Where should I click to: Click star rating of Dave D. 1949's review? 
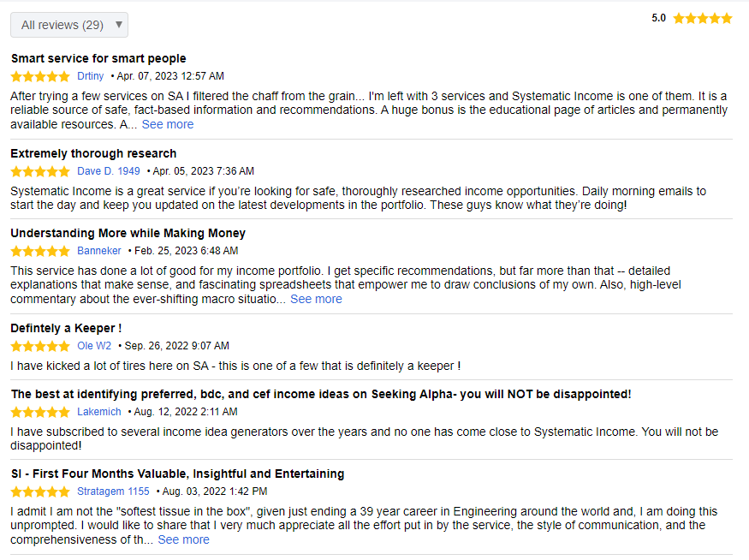pos(40,171)
